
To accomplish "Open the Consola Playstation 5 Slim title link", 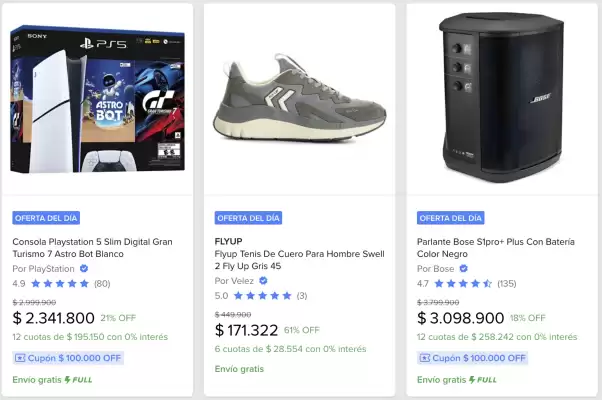I will pos(92,248).
